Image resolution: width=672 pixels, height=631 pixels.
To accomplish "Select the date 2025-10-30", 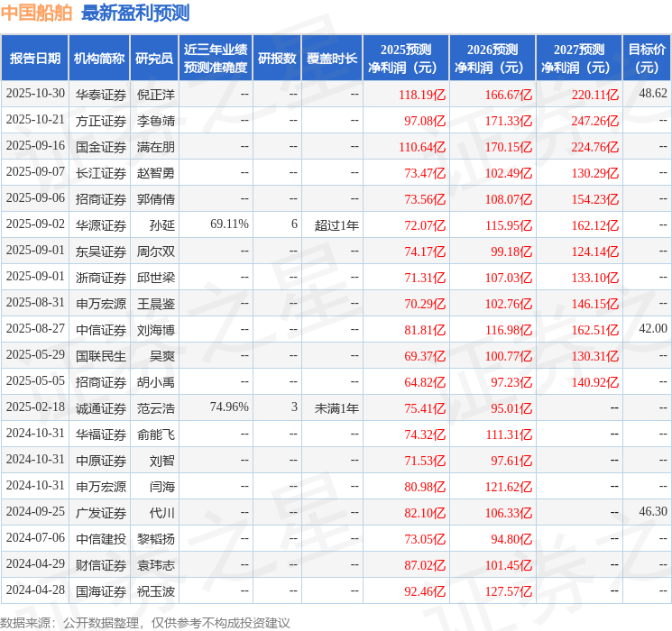I will [35, 94].
